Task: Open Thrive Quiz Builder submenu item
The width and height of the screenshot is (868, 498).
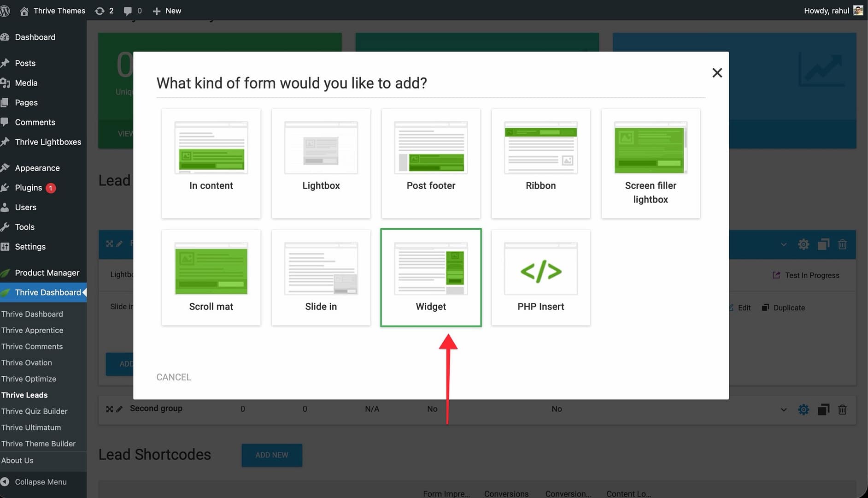Action: click(x=35, y=411)
